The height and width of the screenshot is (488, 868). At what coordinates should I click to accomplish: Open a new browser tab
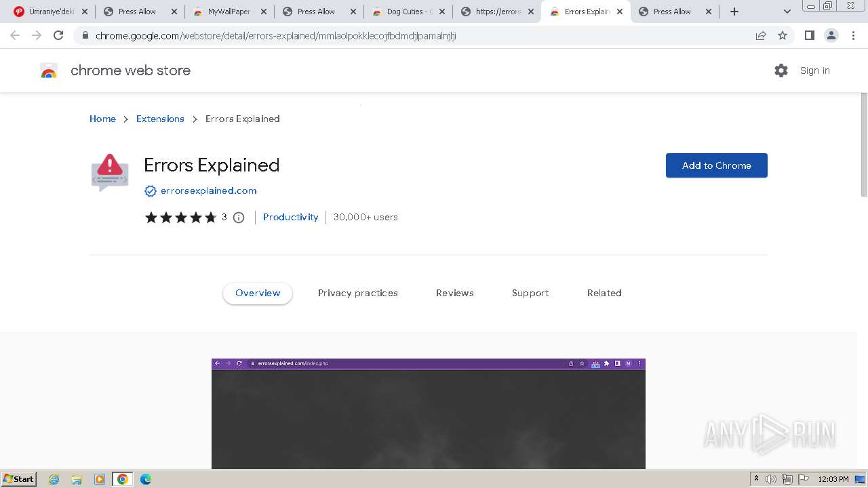(x=734, y=12)
